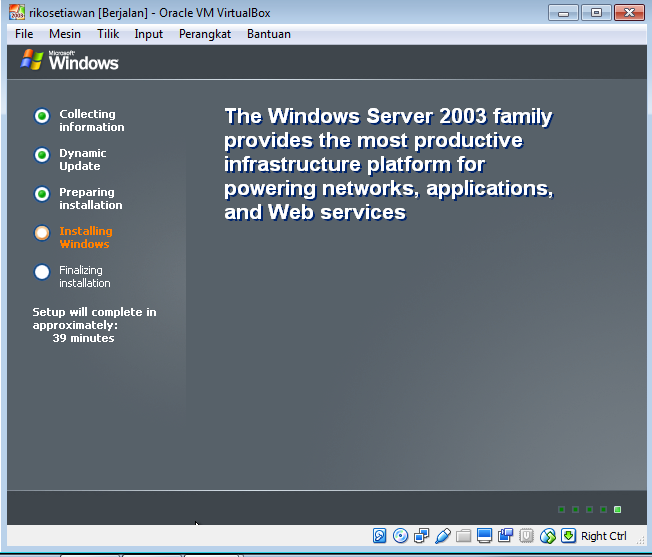652x557 pixels.
Task: Click the display monitor status icon
Action: point(484,536)
